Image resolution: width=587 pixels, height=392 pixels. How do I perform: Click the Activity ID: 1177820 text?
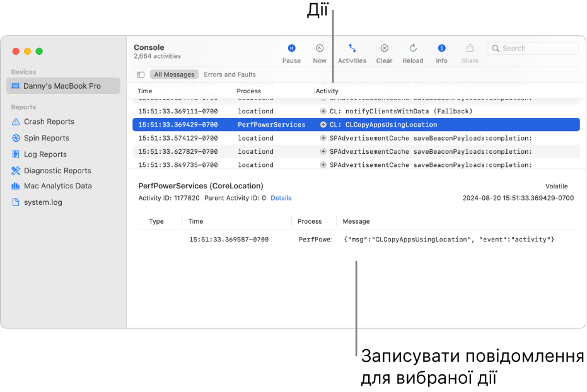169,199
